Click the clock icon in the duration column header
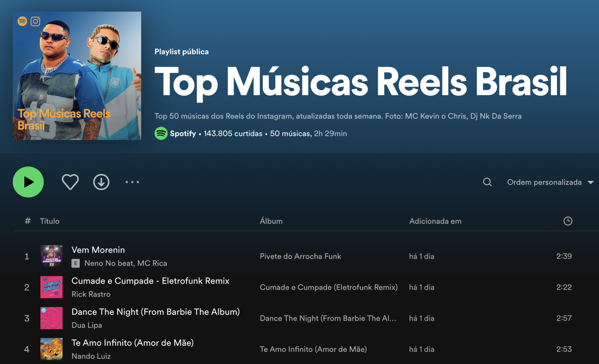The width and height of the screenshot is (599, 364). click(567, 221)
